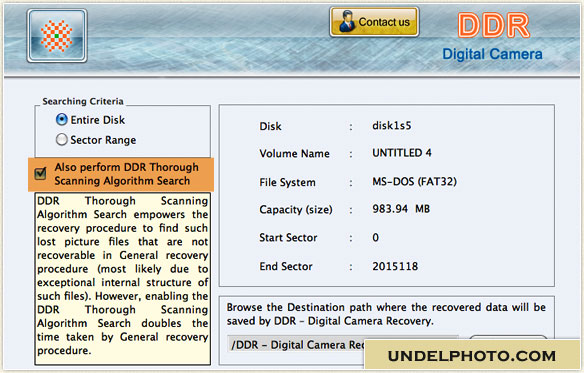The image size is (584, 373).
Task: Click the End Sector field label
Action: pyautogui.click(x=286, y=266)
